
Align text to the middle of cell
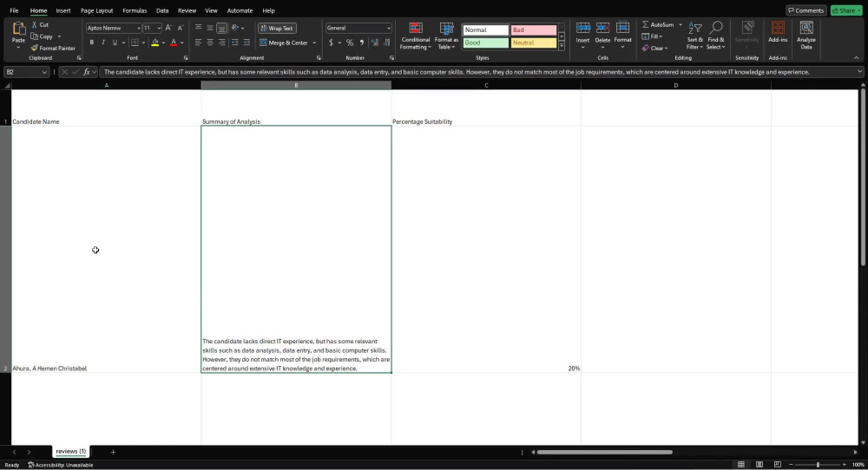click(x=210, y=28)
